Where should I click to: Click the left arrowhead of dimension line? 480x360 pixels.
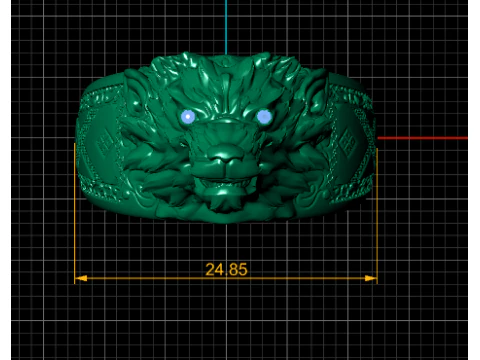[81, 278]
